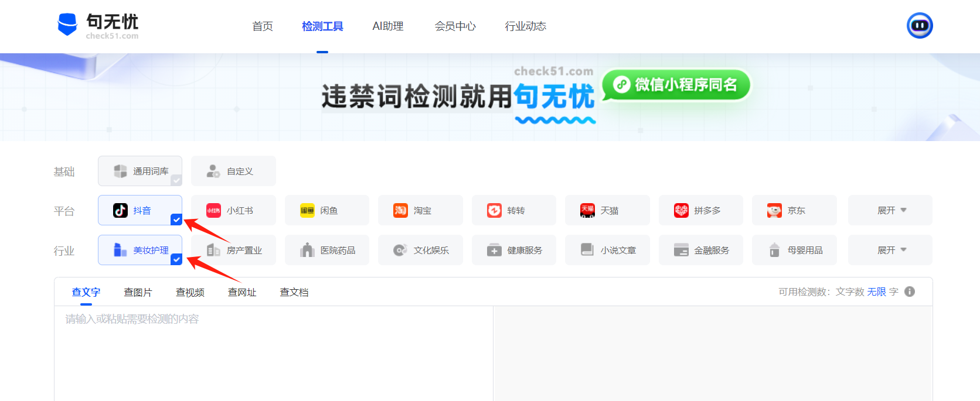Click the 微信小程序同名 green button
This screenshot has height=401, width=980.
[676, 85]
